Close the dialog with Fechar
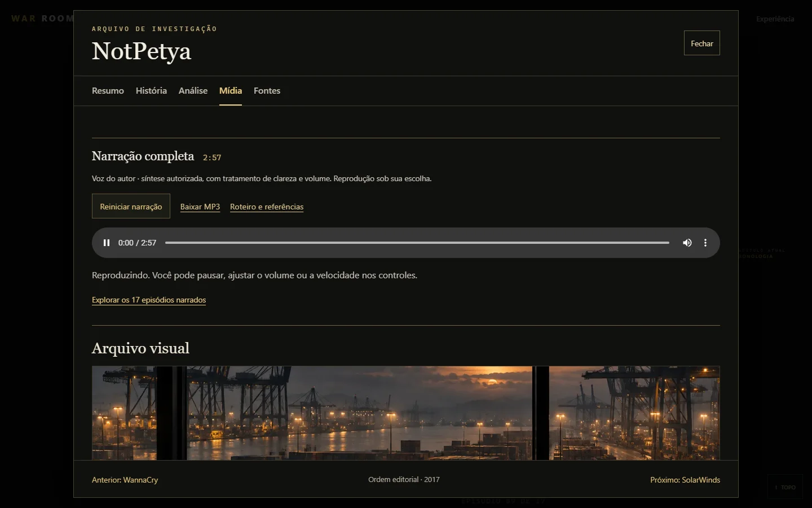This screenshot has height=508, width=812. click(701, 43)
